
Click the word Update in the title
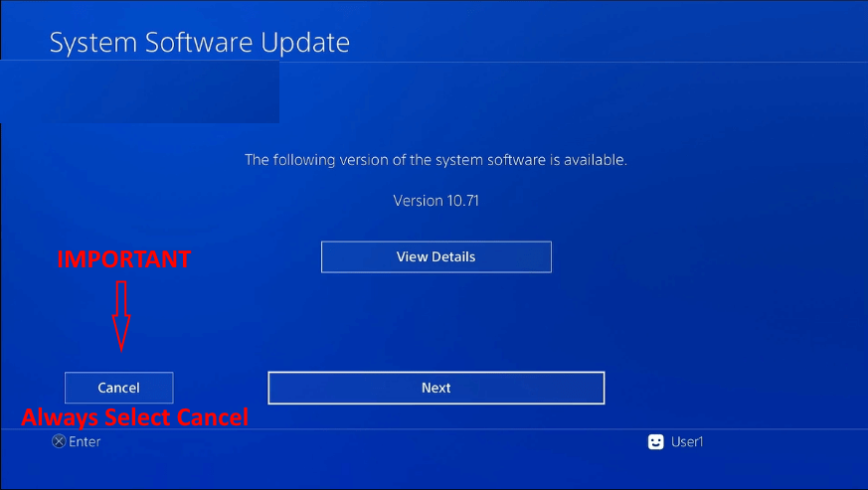point(305,43)
